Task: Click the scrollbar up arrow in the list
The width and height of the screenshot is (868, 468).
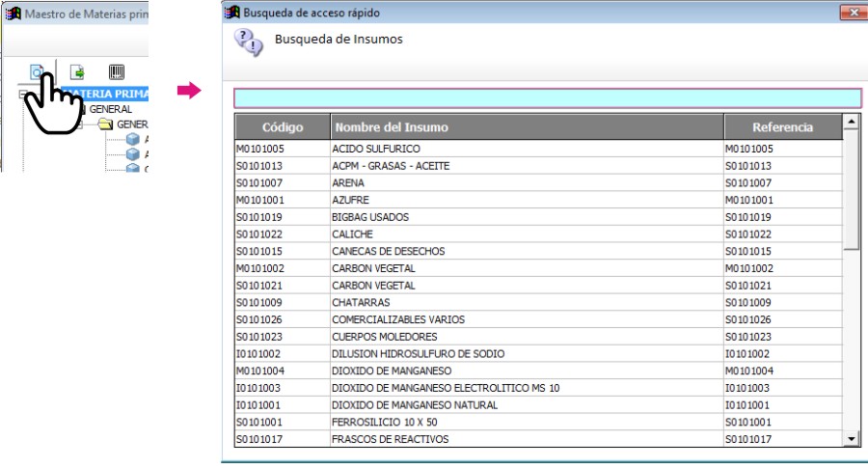Action: (x=852, y=122)
